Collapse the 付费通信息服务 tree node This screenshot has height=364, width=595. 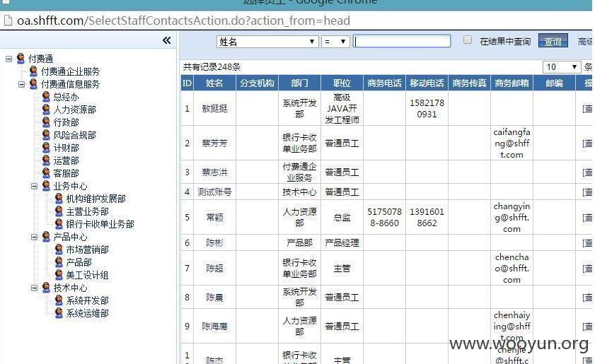click(22, 84)
